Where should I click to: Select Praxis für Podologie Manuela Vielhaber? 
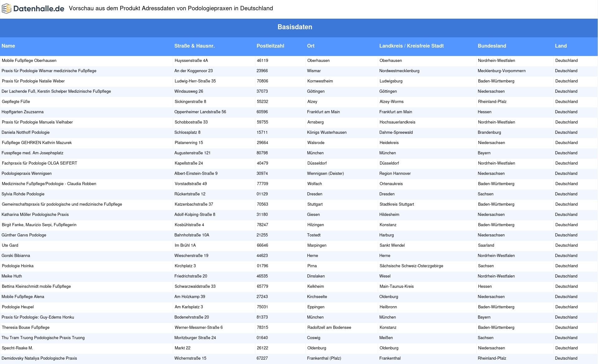(x=37, y=122)
